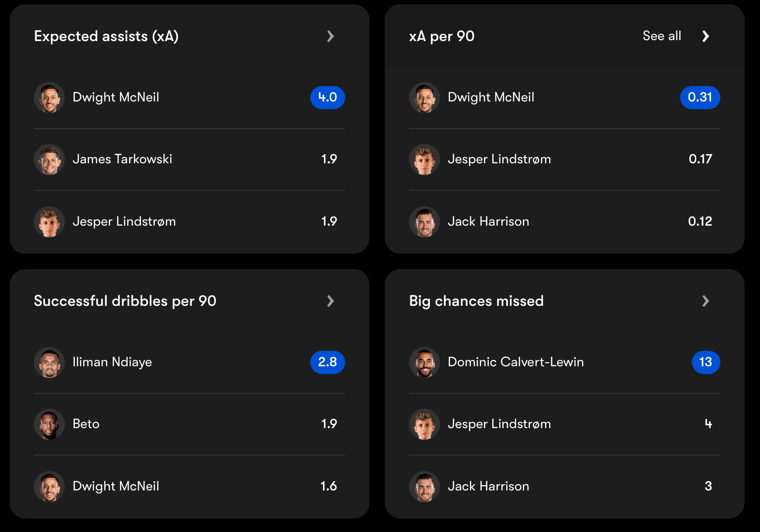
Task: Click Iliman Ndiaye player avatar
Action: tap(49, 362)
